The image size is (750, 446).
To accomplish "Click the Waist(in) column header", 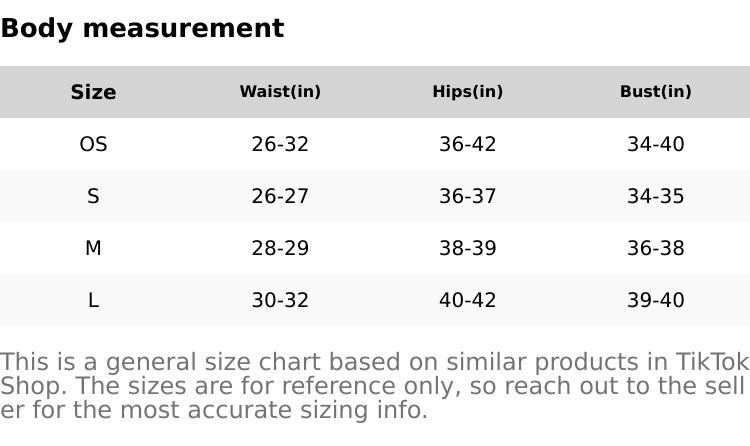I will click(280, 92).
